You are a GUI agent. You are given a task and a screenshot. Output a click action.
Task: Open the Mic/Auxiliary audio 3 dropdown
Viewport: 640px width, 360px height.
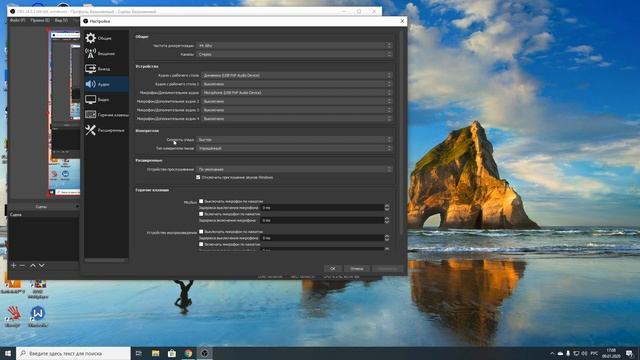click(296, 110)
